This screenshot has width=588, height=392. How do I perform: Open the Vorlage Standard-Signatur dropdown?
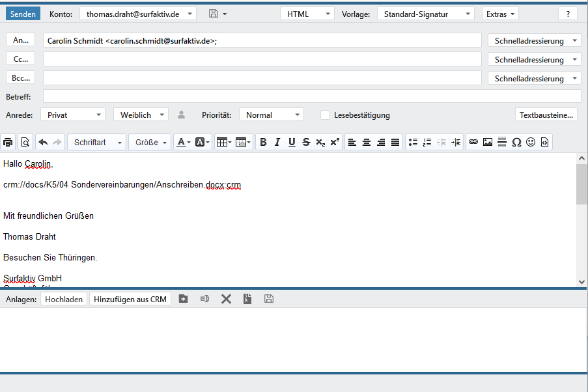425,14
